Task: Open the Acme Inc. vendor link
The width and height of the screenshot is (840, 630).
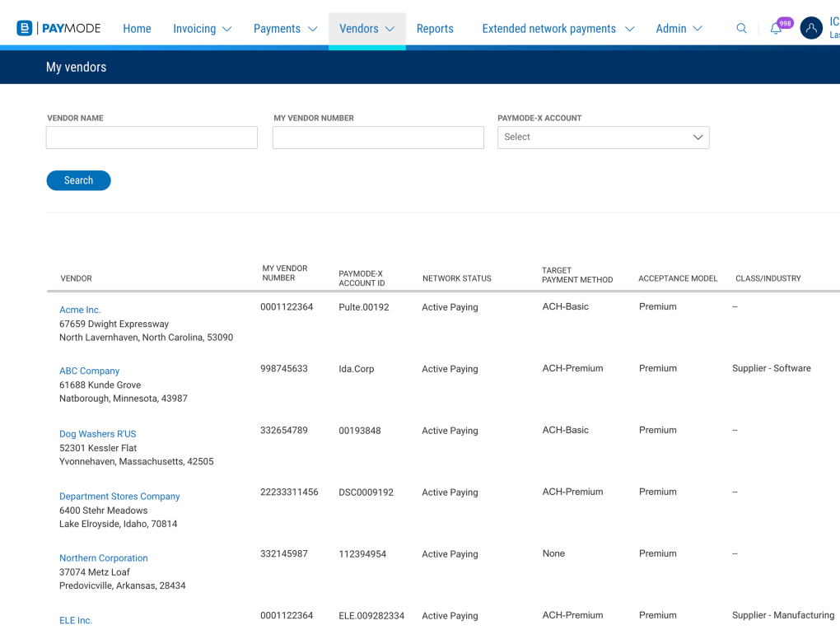Action: point(80,310)
